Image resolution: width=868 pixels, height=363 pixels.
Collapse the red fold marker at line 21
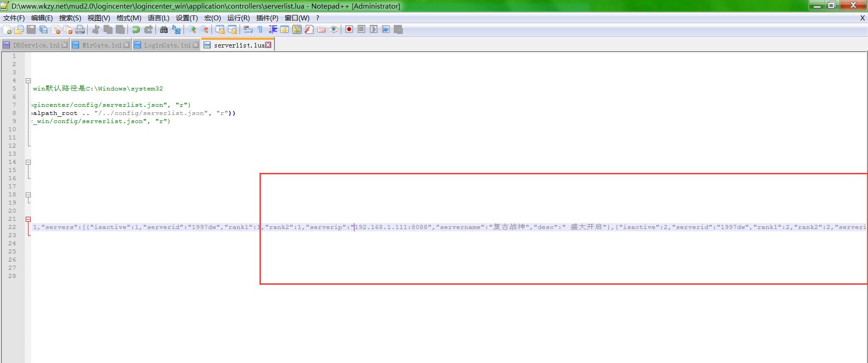click(x=28, y=219)
